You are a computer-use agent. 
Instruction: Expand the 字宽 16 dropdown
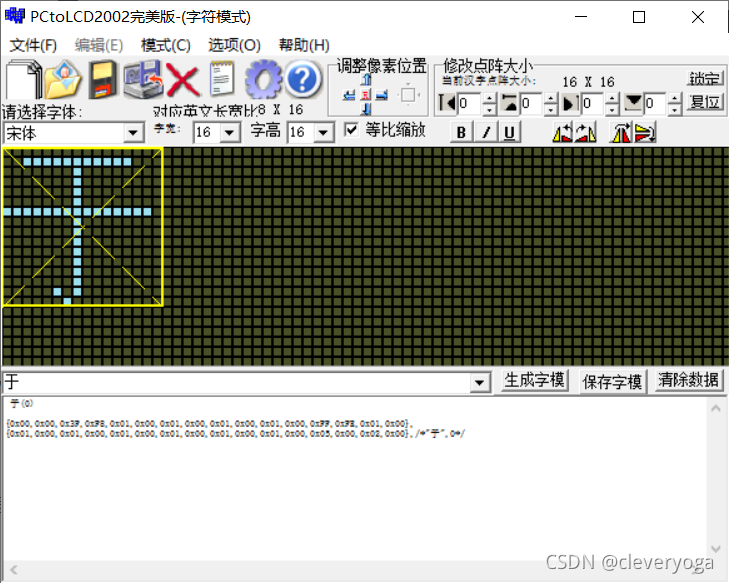pos(229,132)
